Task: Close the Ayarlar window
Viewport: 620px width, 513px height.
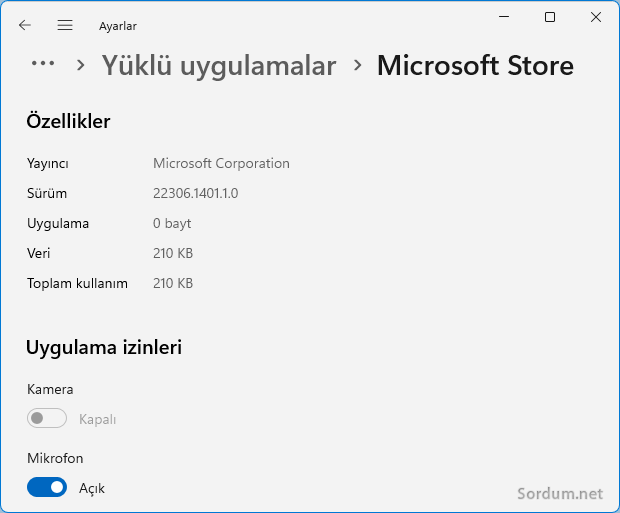Action: pyautogui.click(x=595, y=17)
